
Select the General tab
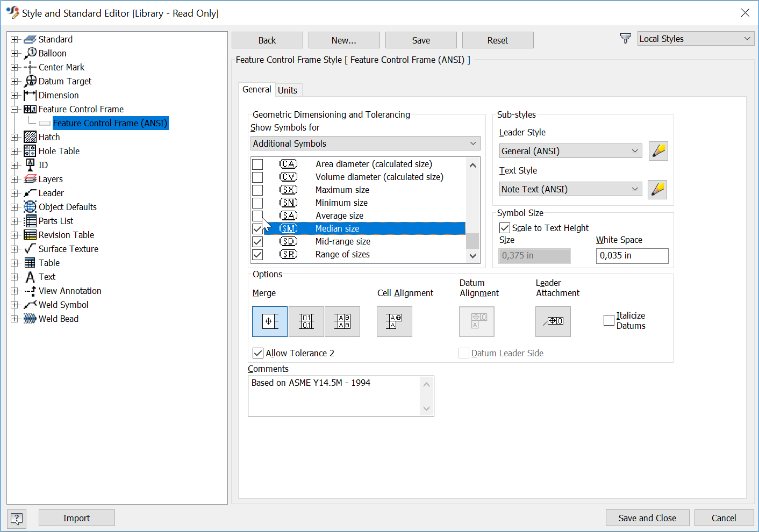click(x=256, y=89)
